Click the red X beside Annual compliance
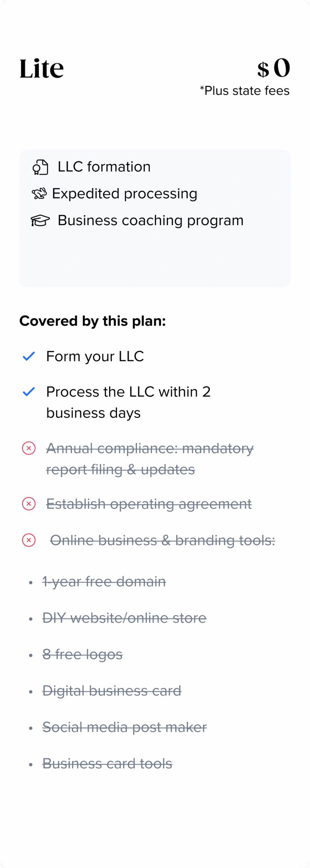The width and height of the screenshot is (310, 868). click(29, 448)
